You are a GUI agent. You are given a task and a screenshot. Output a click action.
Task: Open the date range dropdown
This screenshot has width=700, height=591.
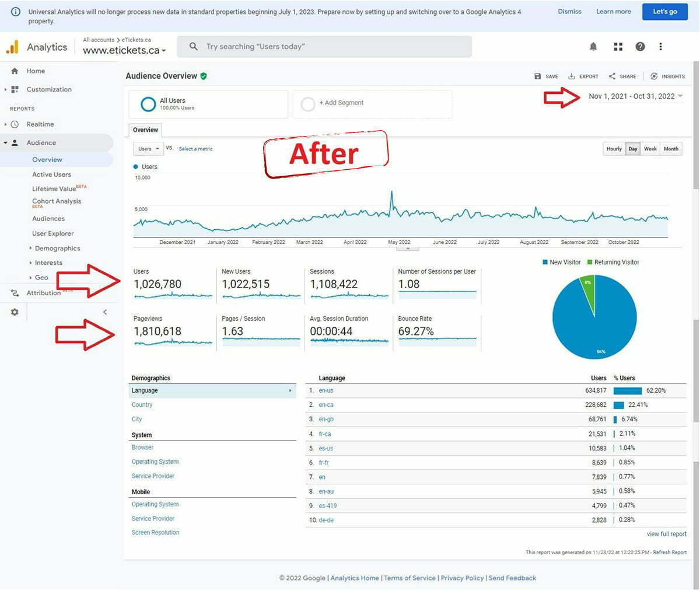(635, 96)
